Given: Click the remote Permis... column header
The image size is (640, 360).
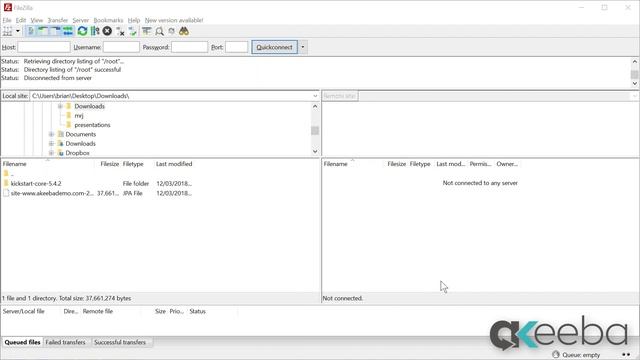Looking at the screenshot, I should pyautogui.click(x=480, y=164).
